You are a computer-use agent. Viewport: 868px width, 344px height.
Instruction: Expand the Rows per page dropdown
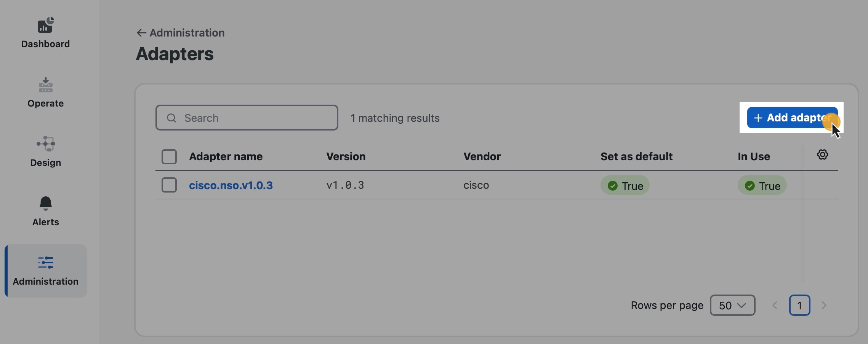click(732, 305)
